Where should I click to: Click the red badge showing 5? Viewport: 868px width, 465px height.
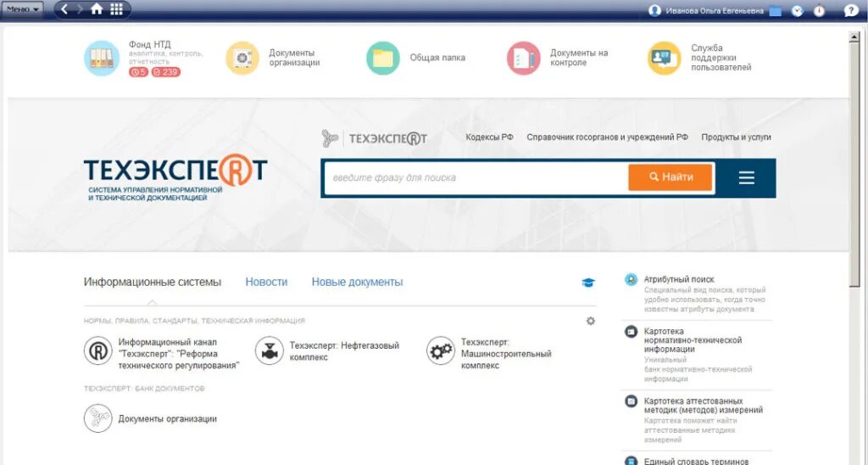(x=138, y=72)
